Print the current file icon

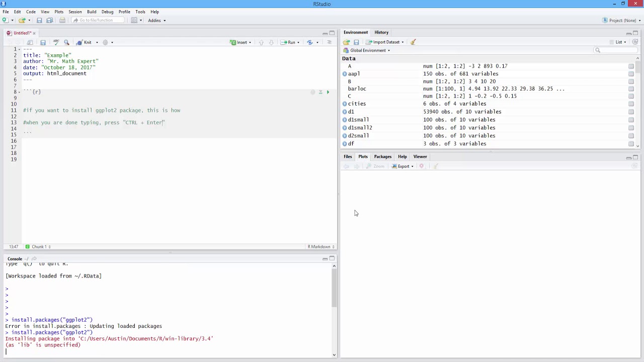point(62,20)
